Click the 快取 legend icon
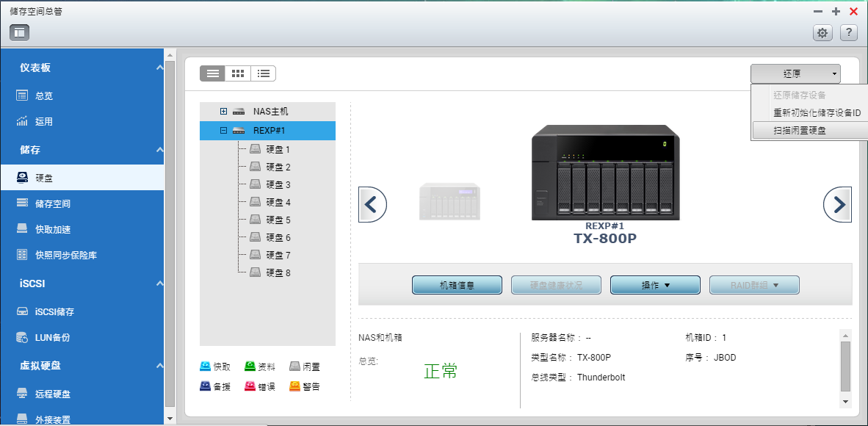Image resolution: width=868 pixels, height=426 pixels. 206,367
